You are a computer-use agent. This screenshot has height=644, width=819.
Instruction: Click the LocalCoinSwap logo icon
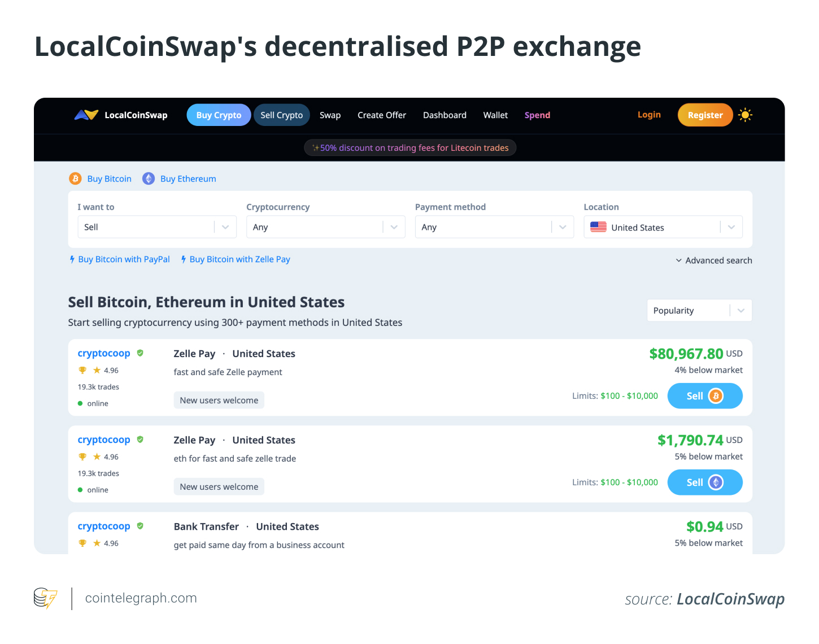click(x=85, y=115)
